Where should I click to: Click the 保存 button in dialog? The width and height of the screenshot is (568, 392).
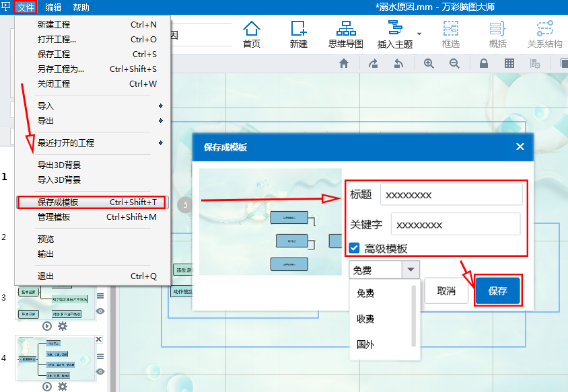tap(497, 291)
